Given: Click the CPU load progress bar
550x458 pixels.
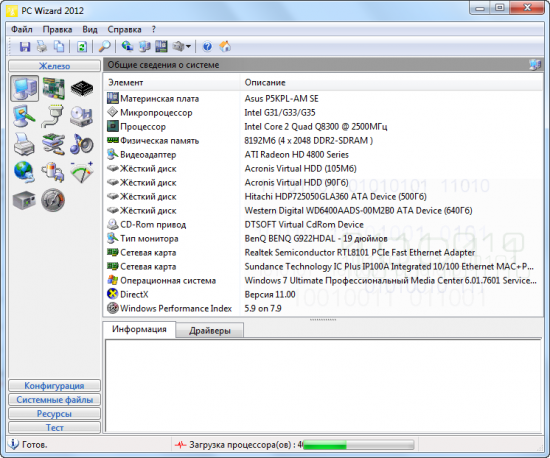Looking at the screenshot, I should [x=358, y=445].
